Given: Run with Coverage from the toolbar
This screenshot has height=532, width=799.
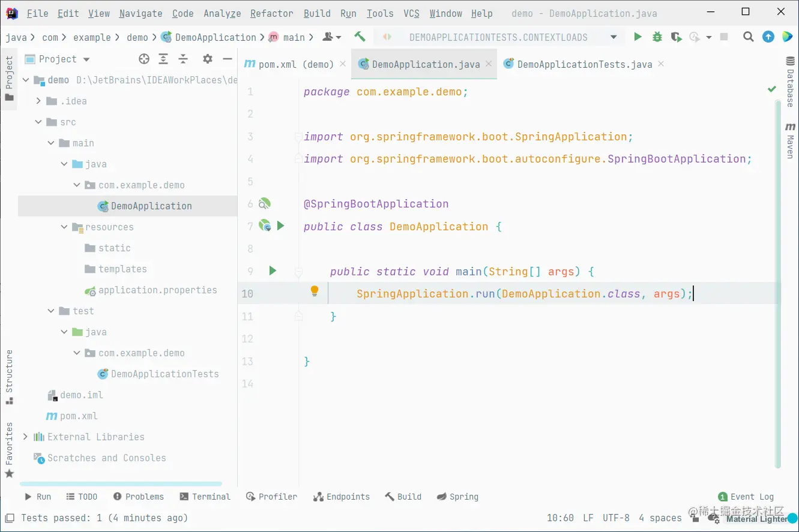Looking at the screenshot, I should pyautogui.click(x=677, y=37).
